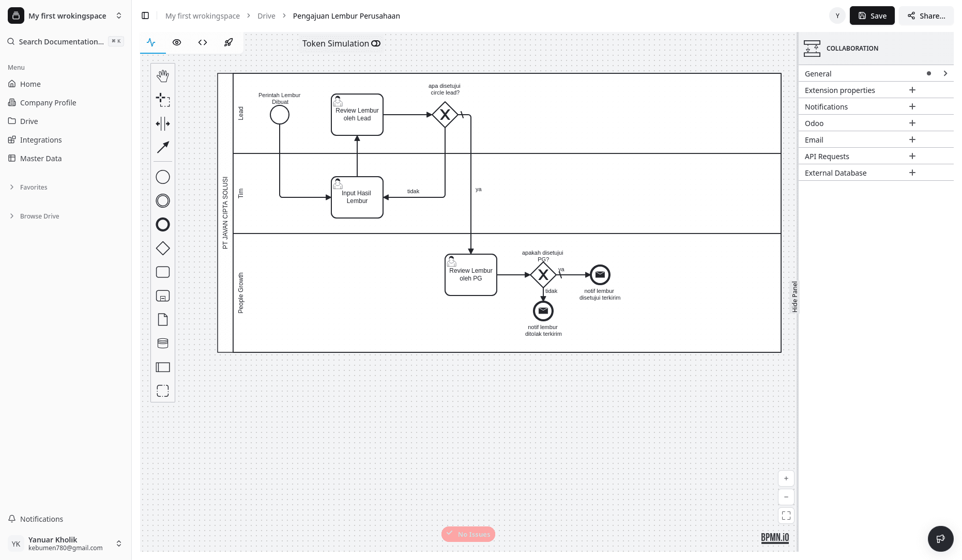Click the fullscreen fit-to-viewport icon
The width and height of the screenshot is (962, 560).
pyautogui.click(x=786, y=516)
